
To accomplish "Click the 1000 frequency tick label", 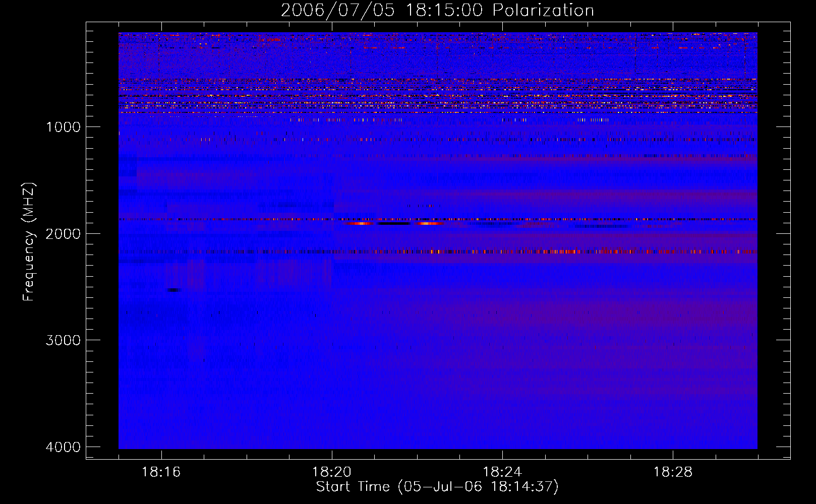I will pos(63,127).
